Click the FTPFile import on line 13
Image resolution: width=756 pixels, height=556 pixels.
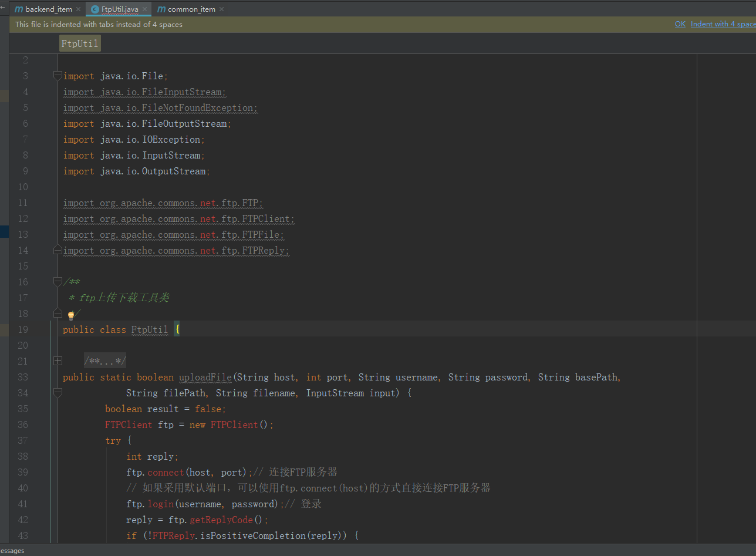coord(174,234)
